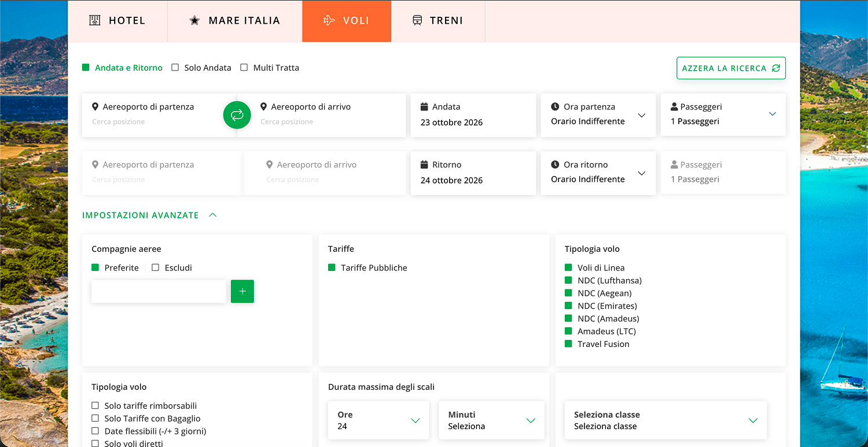Click the refresh icon in Azzera la ricerca
This screenshot has height=447, width=868.
[x=776, y=68]
